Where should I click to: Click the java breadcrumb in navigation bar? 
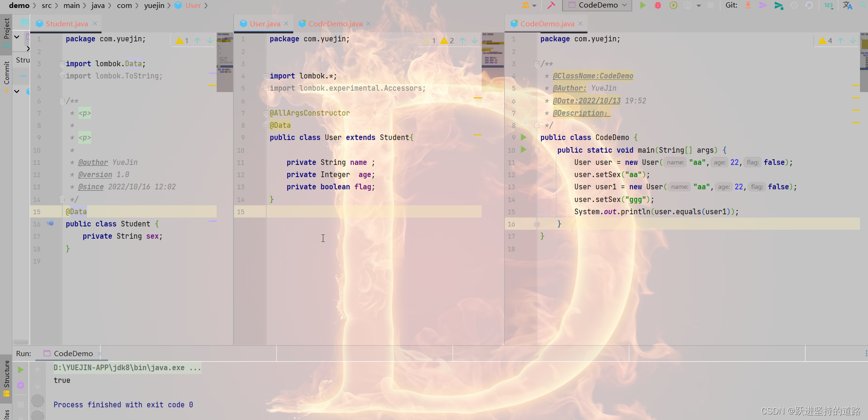(98, 5)
